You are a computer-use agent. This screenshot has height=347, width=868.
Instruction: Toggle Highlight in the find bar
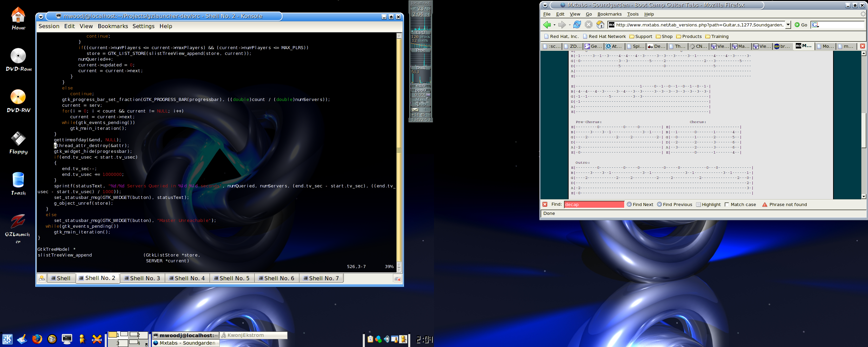click(x=708, y=204)
